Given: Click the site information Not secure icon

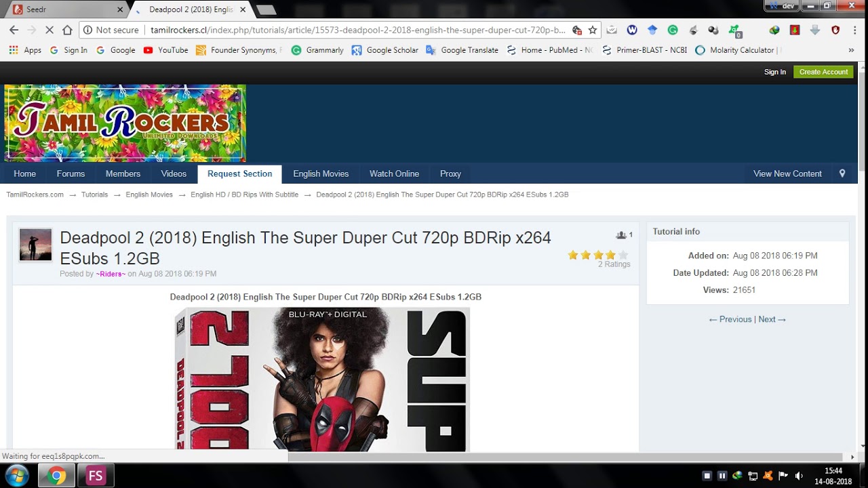Looking at the screenshot, I should (87, 30).
